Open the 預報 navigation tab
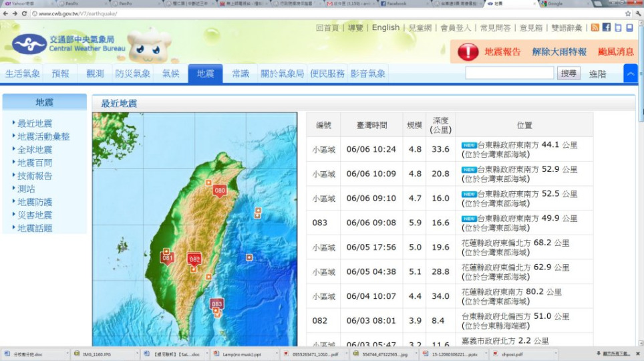Image resolution: width=644 pixels, height=361 pixels. pos(60,74)
